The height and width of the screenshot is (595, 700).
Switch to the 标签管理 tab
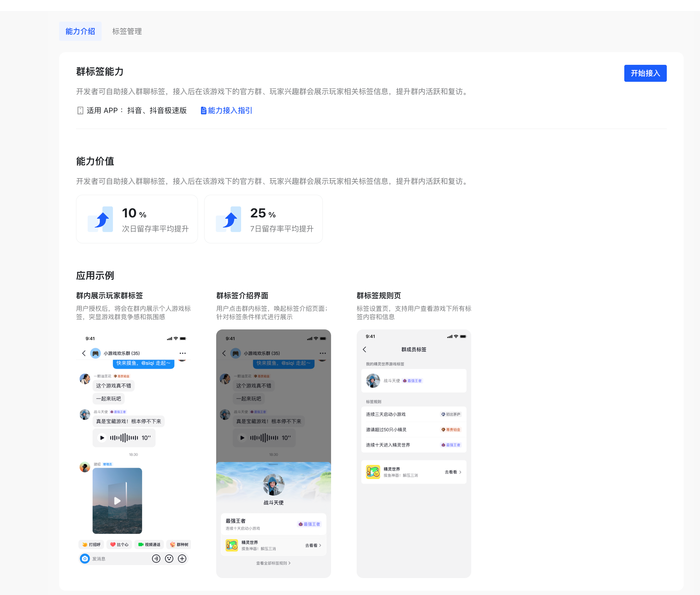127,31
